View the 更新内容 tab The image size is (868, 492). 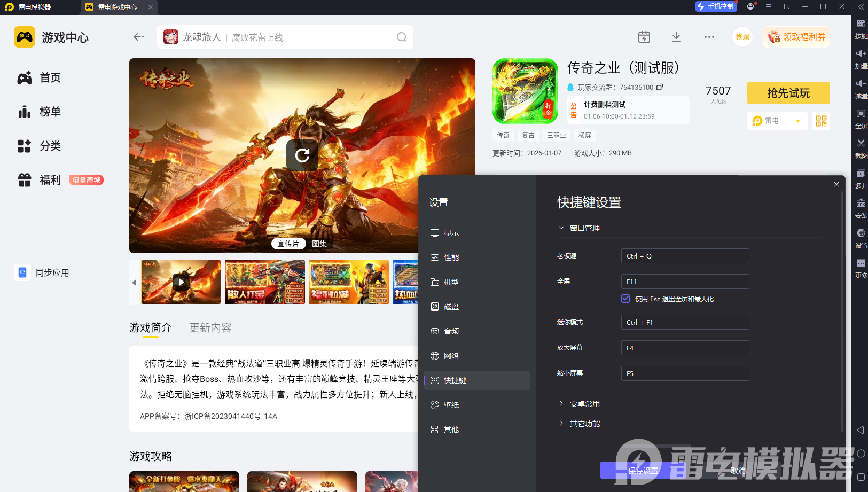(209, 327)
